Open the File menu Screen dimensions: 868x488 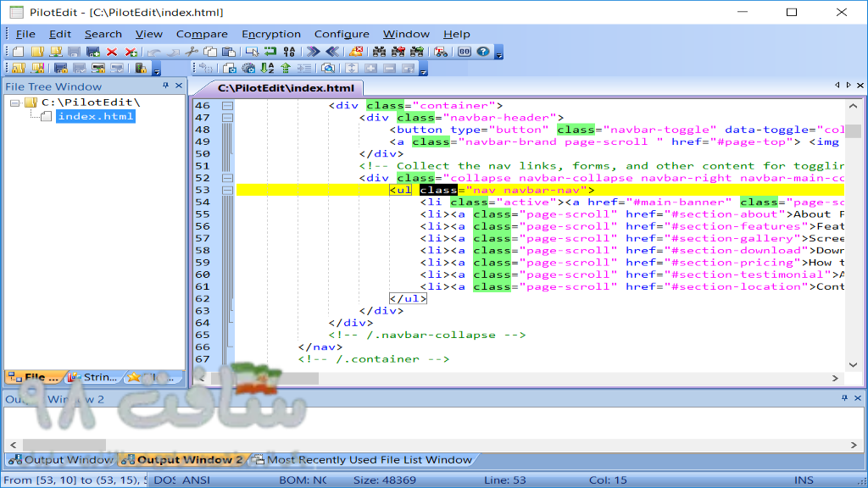[x=25, y=34]
